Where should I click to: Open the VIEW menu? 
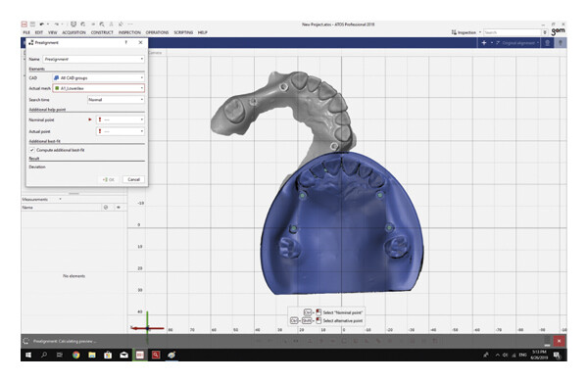pyautogui.click(x=53, y=32)
